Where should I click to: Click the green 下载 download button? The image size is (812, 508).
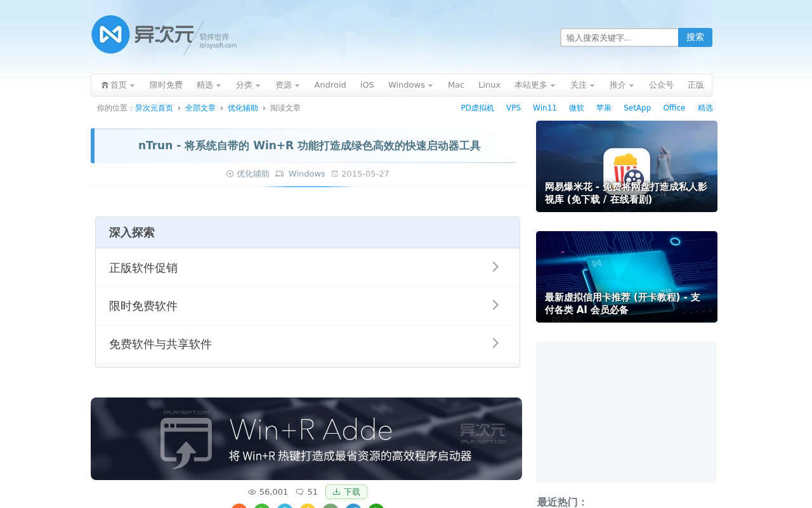click(x=346, y=492)
